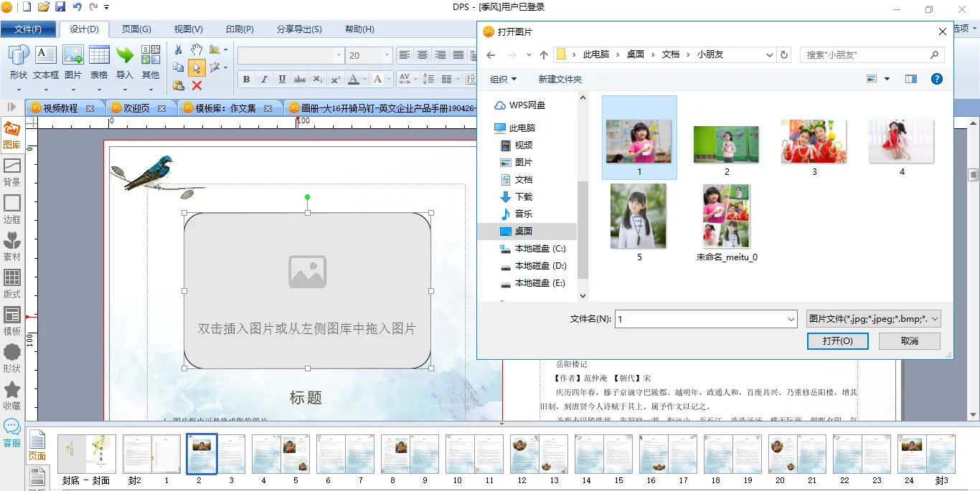Click the 取消 cancel button
This screenshot has height=491, width=980.
tap(909, 341)
